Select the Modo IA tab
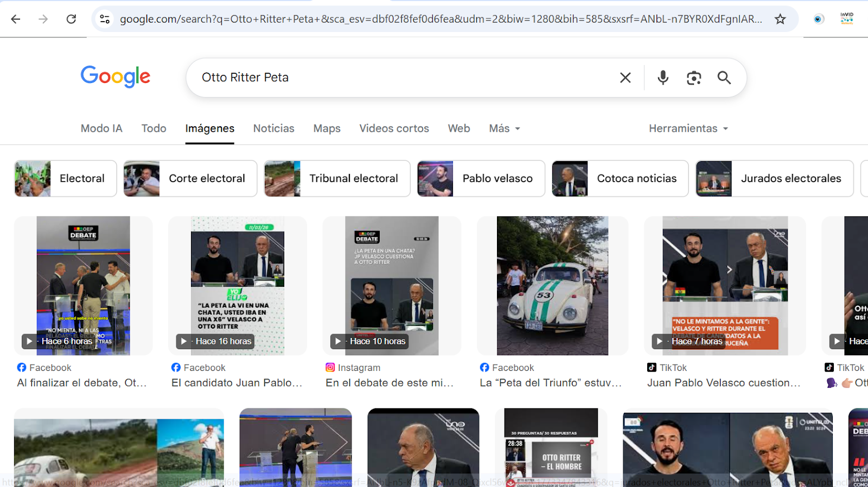 101,129
